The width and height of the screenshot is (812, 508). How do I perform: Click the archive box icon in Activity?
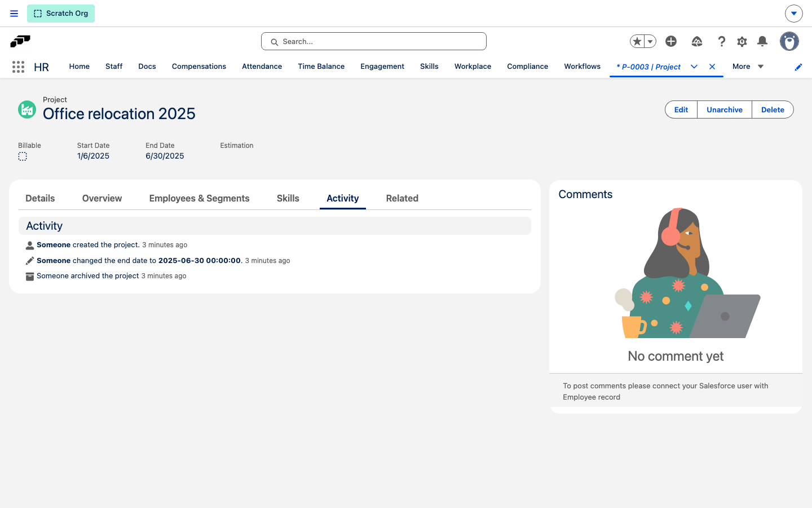pyautogui.click(x=30, y=277)
